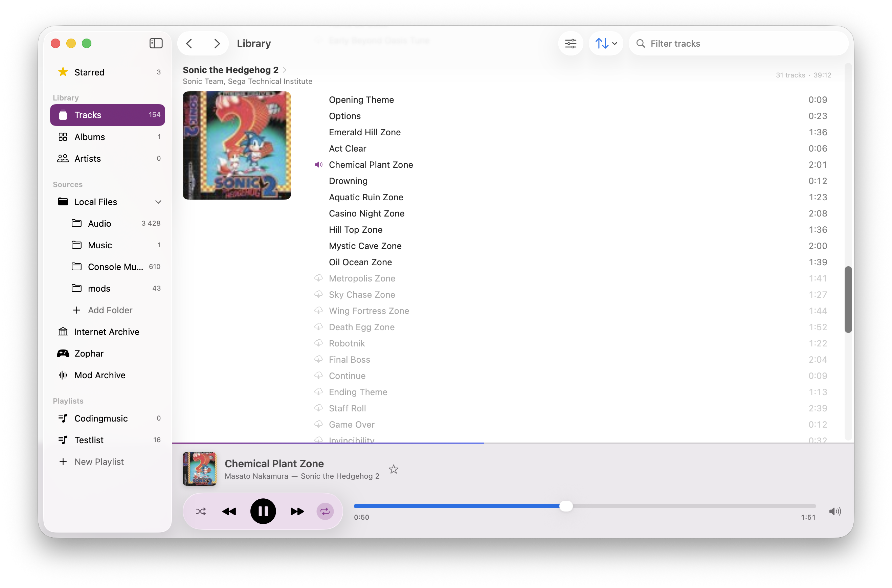Viewport: 892px width, 588px height.
Task: Download the Metropolis Zone track
Action: [318, 278]
